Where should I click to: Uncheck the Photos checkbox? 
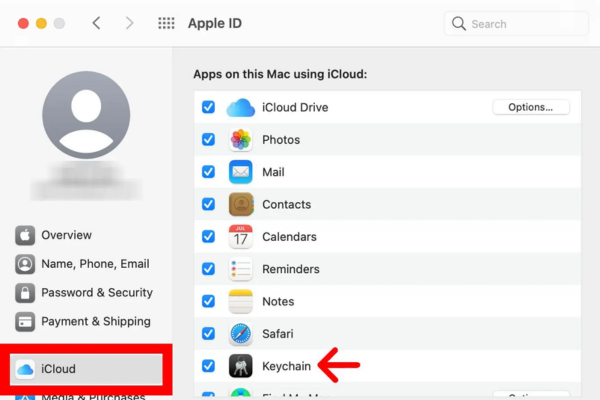(x=208, y=139)
